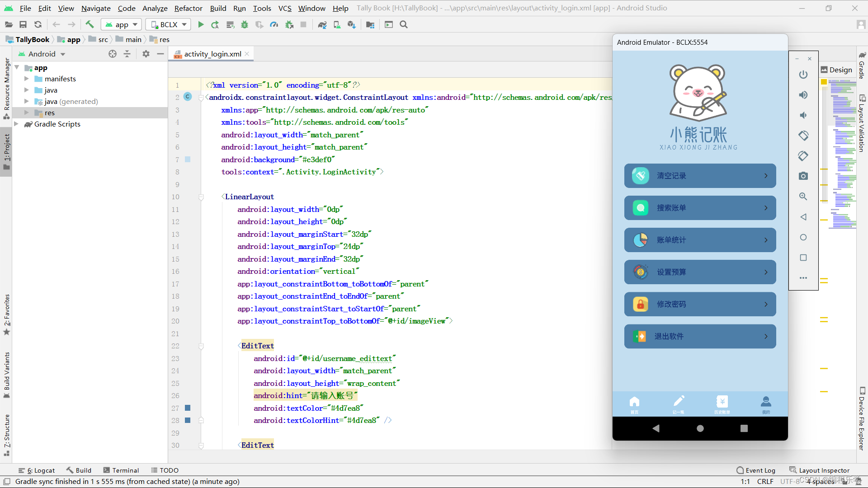Viewport: 868px width, 488px height.
Task: Open Search Everywhere magnifier icon
Action: point(404,24)
